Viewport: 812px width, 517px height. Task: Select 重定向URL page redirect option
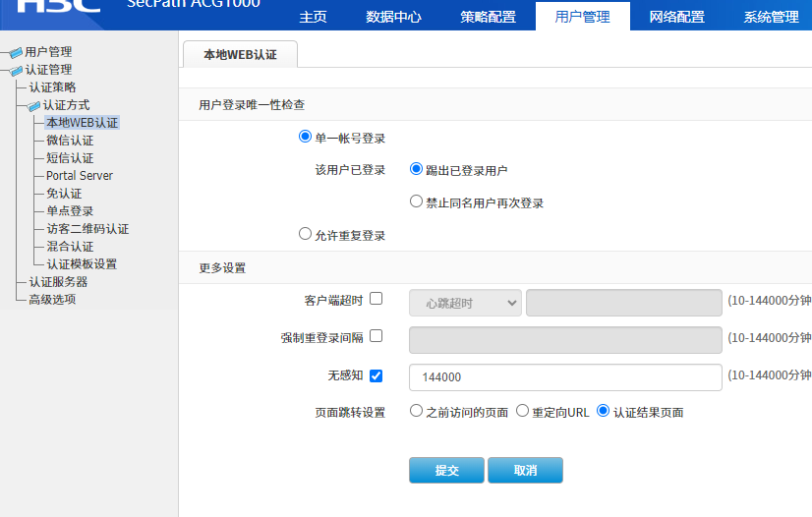coord(522,411)
